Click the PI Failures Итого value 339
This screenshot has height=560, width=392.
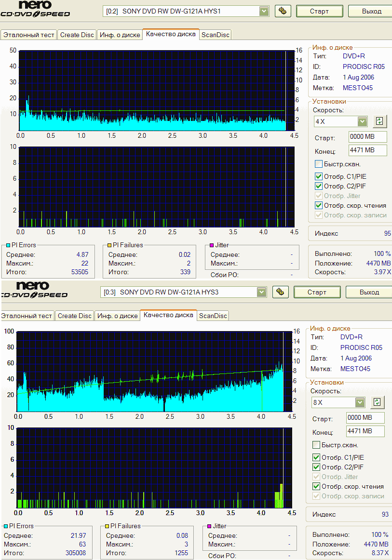(x=186, y=272)
